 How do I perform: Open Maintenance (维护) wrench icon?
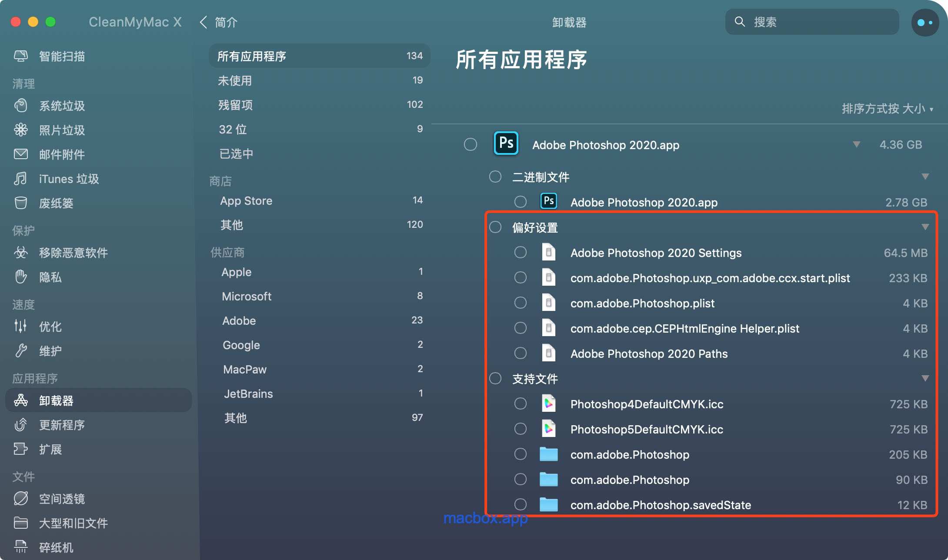[x=21, y=350]
